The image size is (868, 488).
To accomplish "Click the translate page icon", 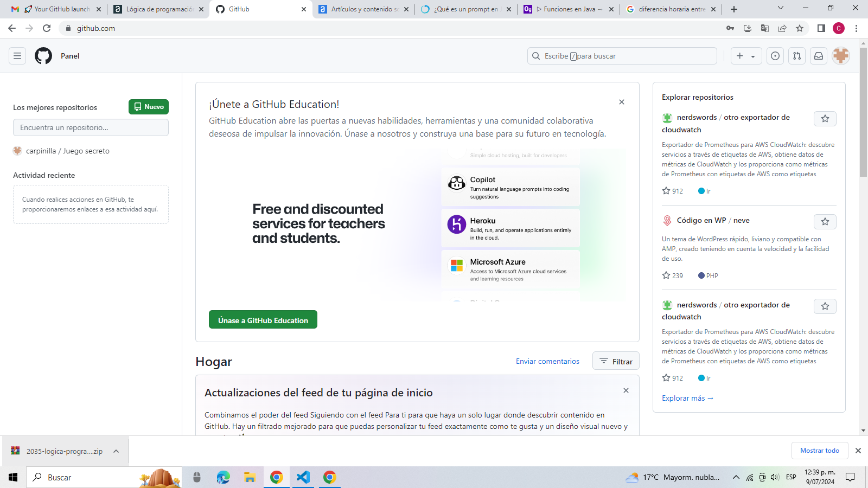I will [x=765, y=28].
